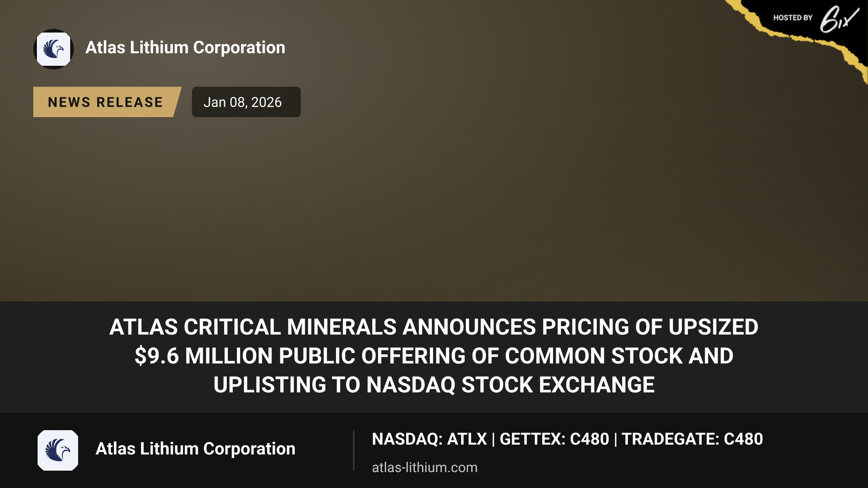The height and width of the screenshot is (488, 868).
Task: Click the headline's first line about Atlas Critical Minerals
Action: point(434,327)
